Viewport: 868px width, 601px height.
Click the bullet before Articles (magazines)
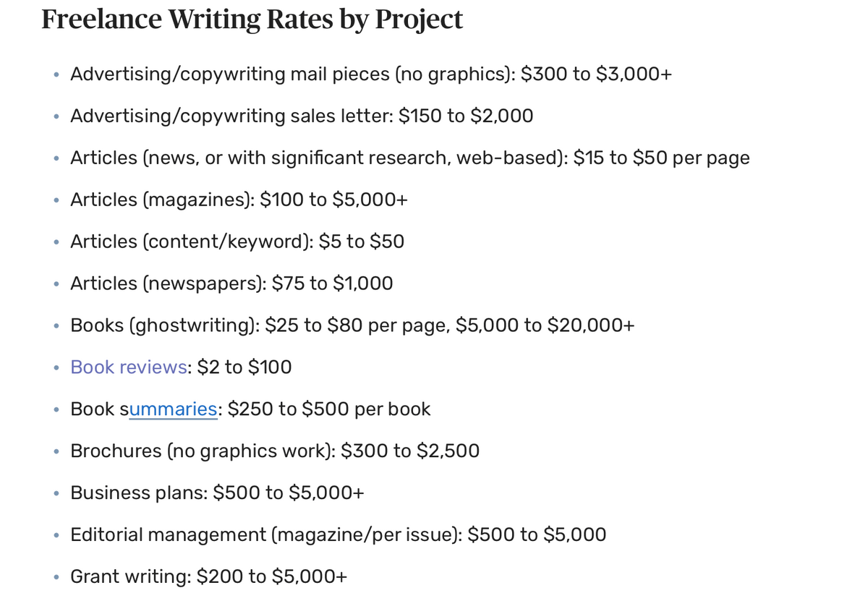click(x=56, y=201)
